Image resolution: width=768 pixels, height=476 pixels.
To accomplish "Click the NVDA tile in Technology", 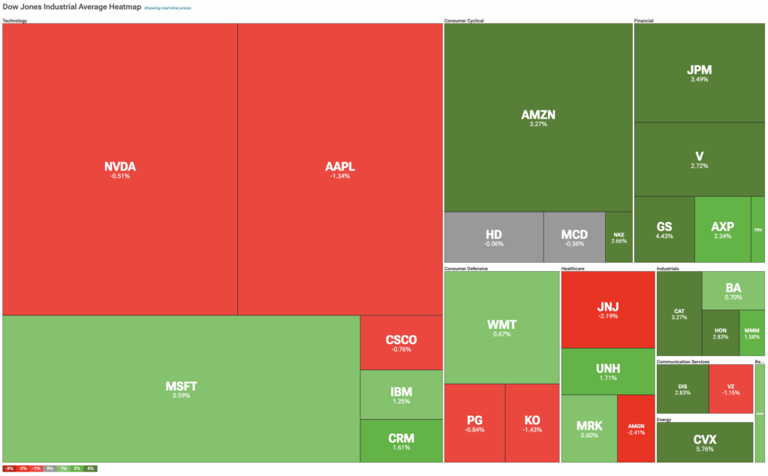I will point(120,169).
